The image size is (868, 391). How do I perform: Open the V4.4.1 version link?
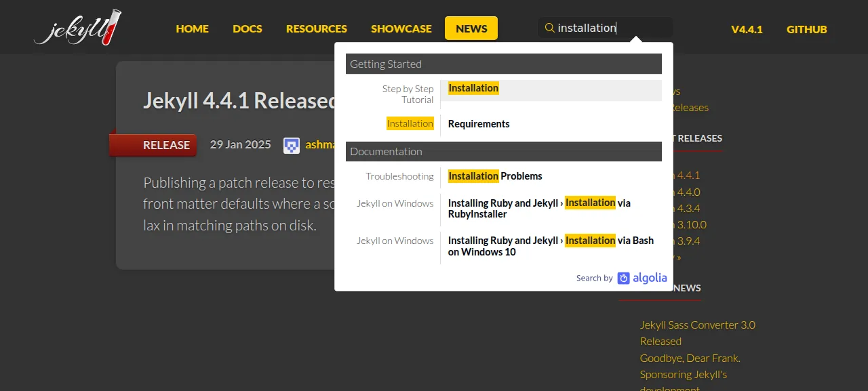[x=747, y=29]
